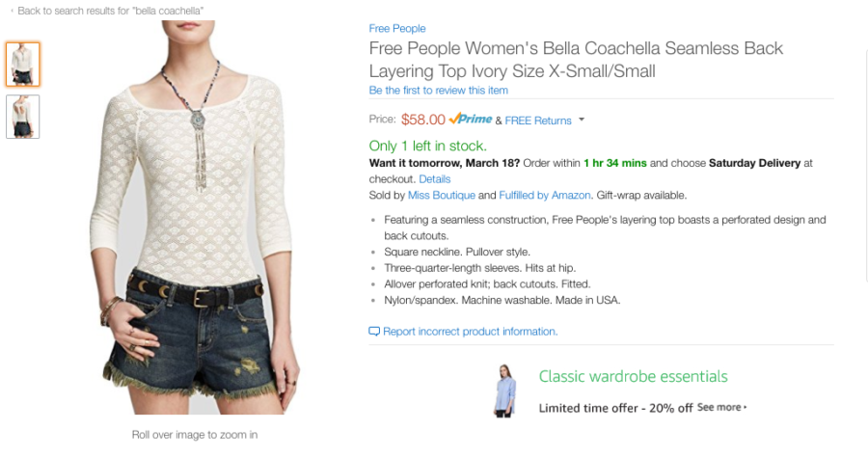Viewport: 868px width, 457px height.
Task: Open the dropdown arrow next to FREE Returns
Action: pyautogui.click(x=582, y=120)
